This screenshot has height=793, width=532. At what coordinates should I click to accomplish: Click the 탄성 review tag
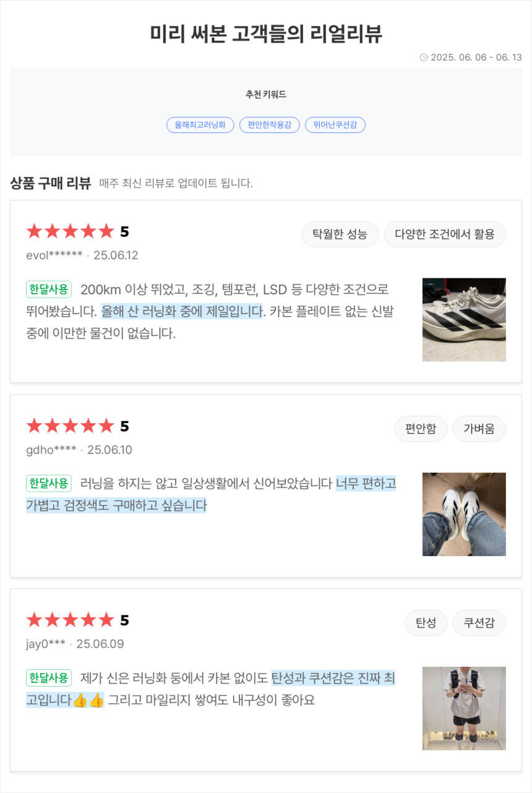[426, 623]
